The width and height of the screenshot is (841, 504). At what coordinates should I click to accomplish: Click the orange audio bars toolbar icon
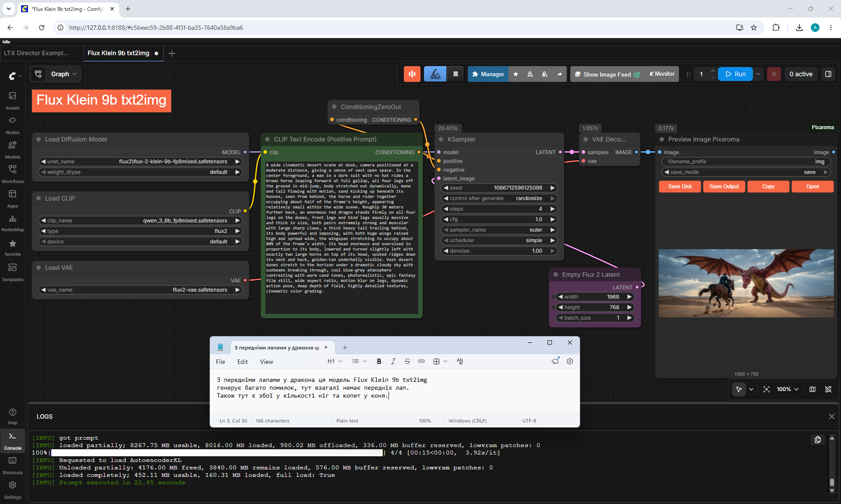[x=412, y=74]
